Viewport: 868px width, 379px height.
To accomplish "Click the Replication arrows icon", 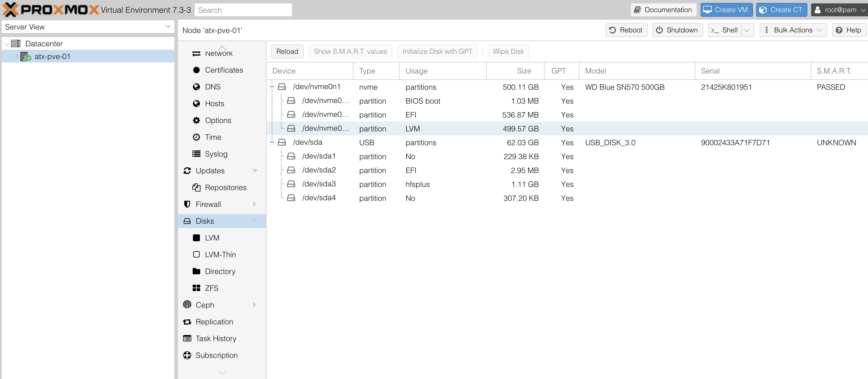I will click(187, 321).
